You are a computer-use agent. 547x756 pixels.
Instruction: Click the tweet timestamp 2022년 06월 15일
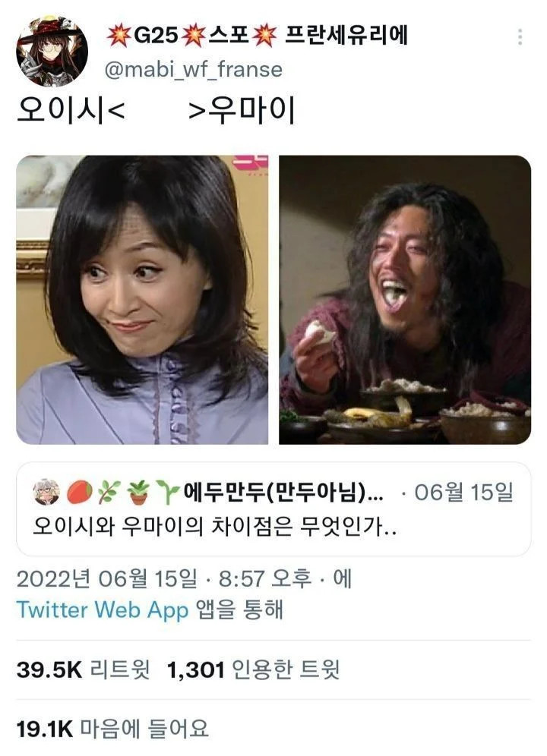[106, 579]
